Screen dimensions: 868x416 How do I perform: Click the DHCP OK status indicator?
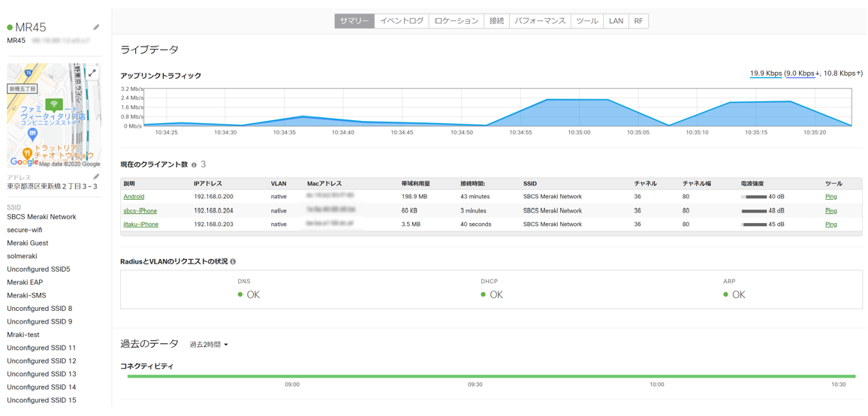tap(492, 294)
